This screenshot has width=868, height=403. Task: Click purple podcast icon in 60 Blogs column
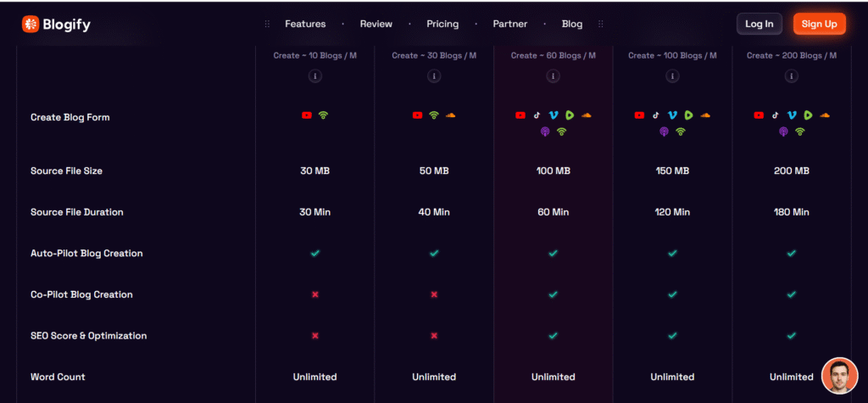545,132
